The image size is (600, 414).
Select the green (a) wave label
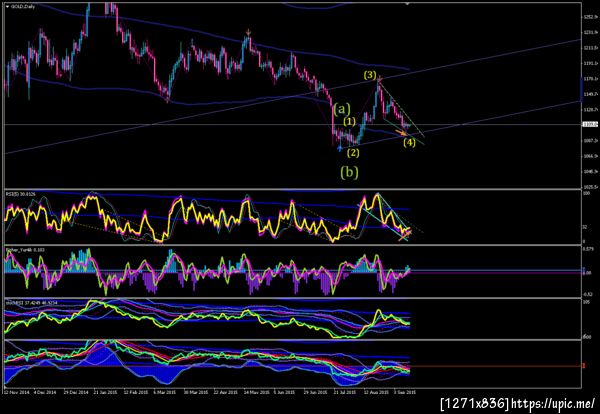click(x=342, y=110)
